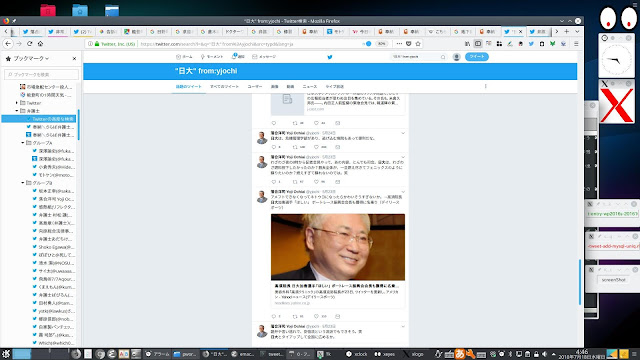
Task: Open the vertical three-dot search options menu
Action: [x=485, y=86]
